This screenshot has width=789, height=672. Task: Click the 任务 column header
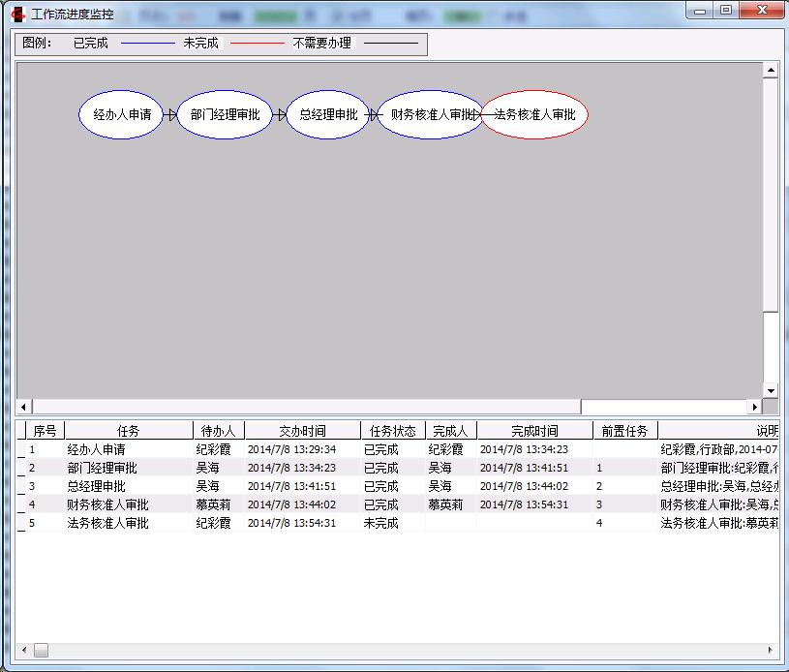tap(128, 431)
